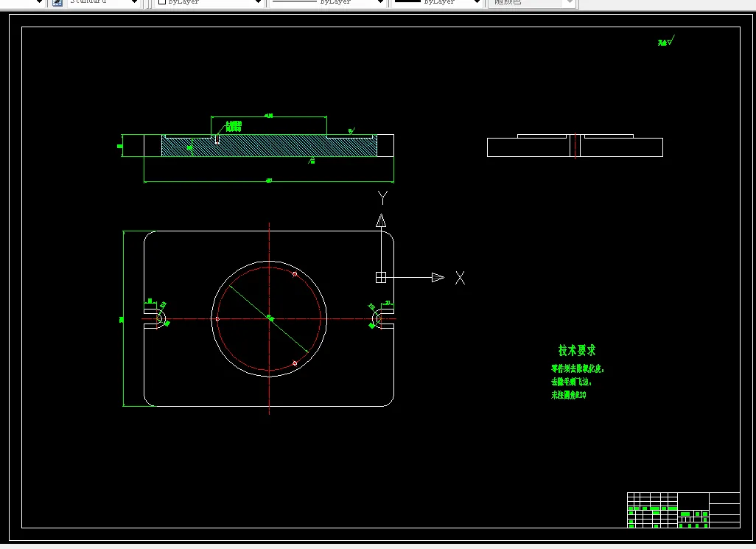Select the left red hole marker on circle
The height and width of the screenshot is (549, 756).
coord(217,318)
